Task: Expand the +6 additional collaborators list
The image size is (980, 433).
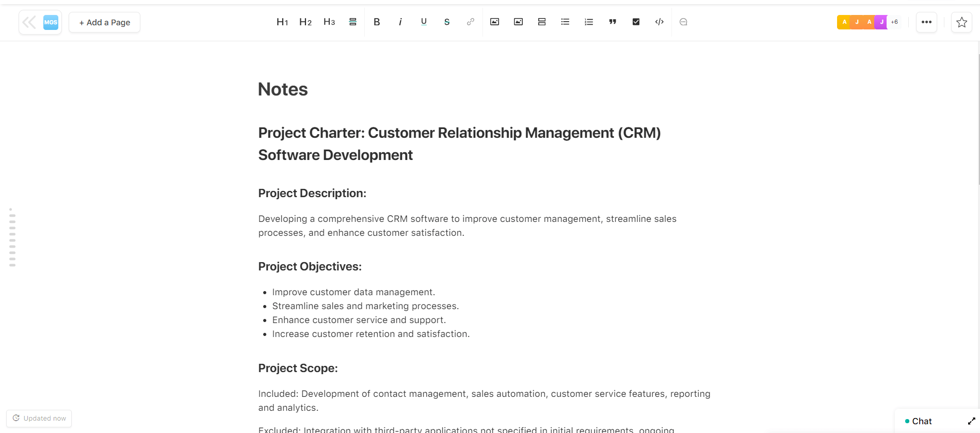Action: click(x=894, y=22)
